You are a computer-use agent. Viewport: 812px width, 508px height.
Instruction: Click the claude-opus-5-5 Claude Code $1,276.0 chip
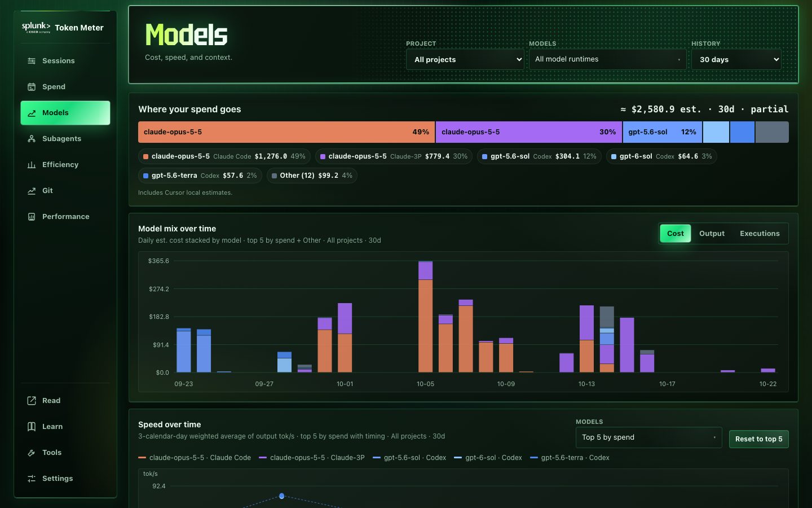click(224, 156)
